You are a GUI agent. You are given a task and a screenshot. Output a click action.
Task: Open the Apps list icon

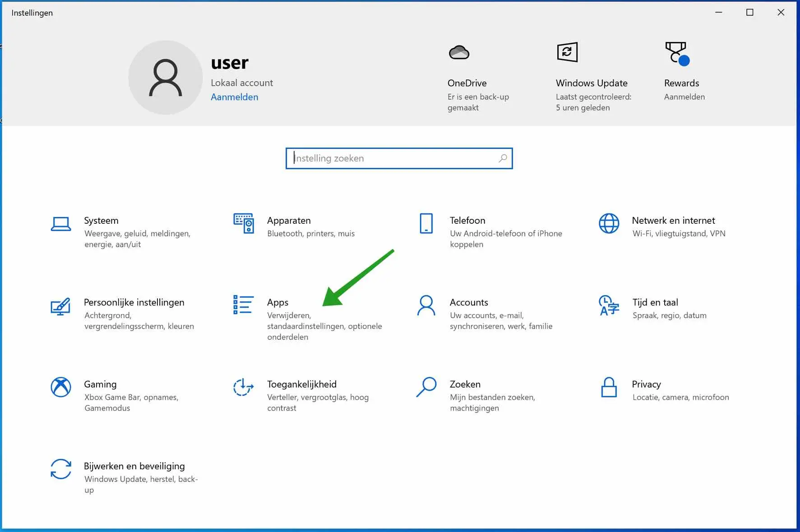pyautogui.click(x=243, y=305)
